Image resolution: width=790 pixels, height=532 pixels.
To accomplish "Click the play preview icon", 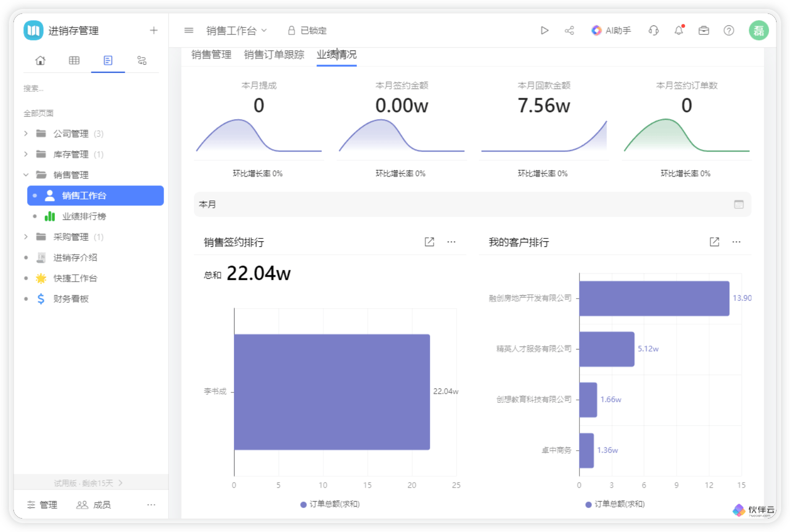I will click(x=544, y=30).
